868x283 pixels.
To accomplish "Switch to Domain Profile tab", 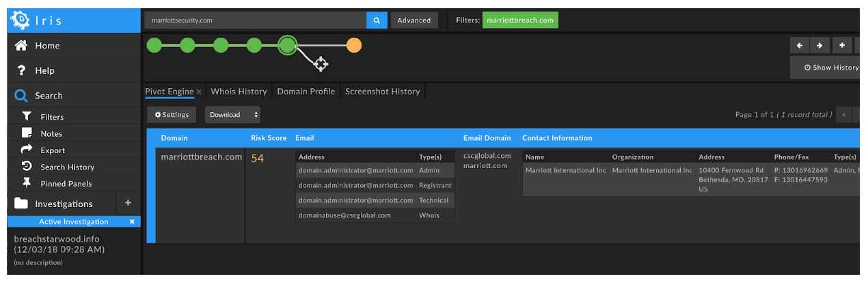I will [306, 91].
